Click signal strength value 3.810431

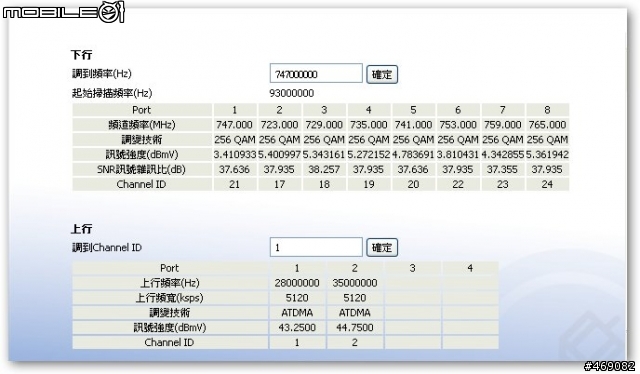pyautogui.click(x=458, y=155)
